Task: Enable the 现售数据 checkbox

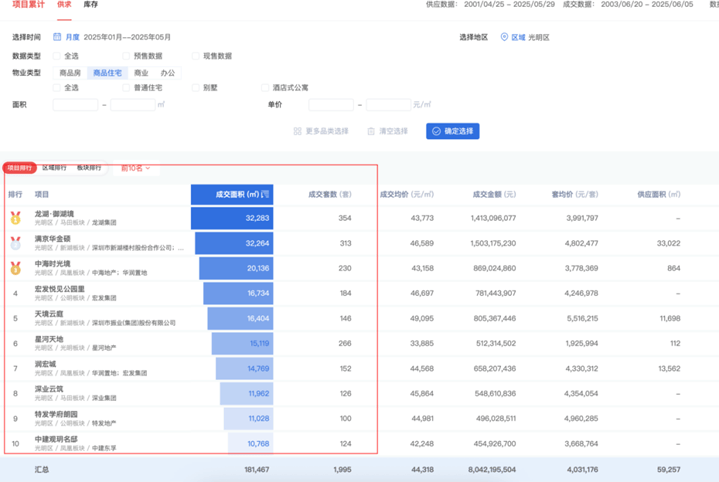Action: click(x=196, y=56)
